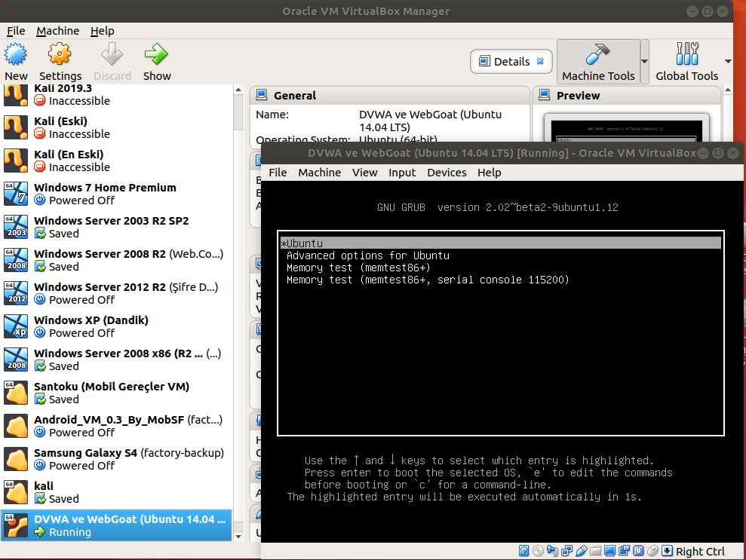Open Devices menu in the VM window
746x560 pixels.
[x=447, y=173]
